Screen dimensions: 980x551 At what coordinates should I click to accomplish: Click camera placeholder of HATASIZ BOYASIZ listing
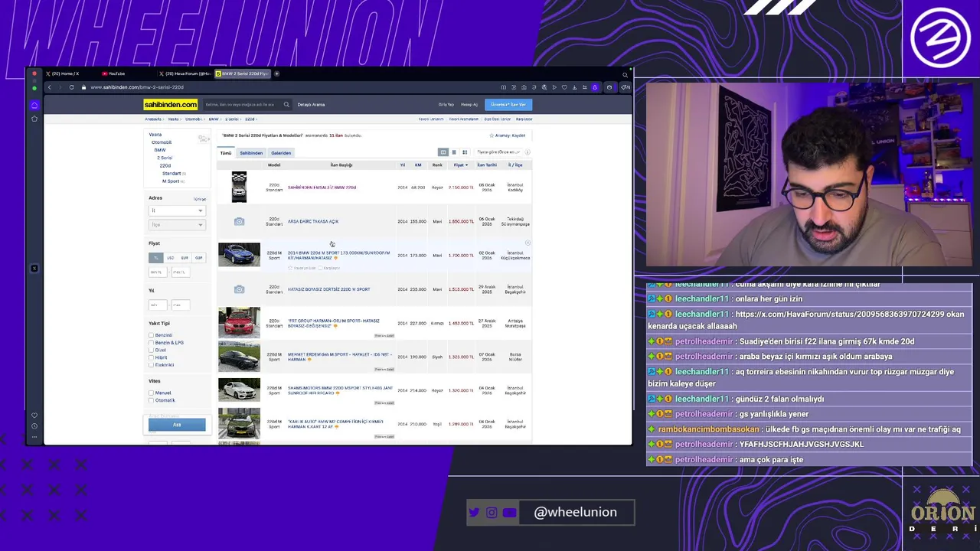click(239, 289)
